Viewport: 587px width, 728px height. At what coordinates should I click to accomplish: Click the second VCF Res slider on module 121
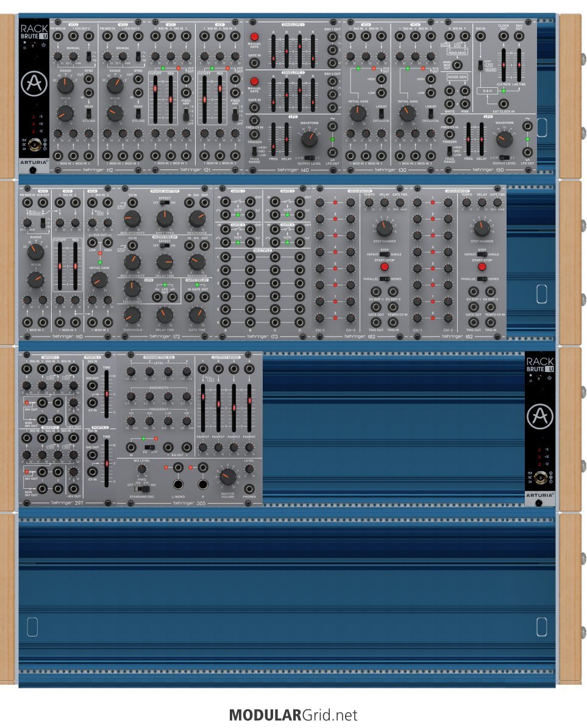pyautogui.click(x=220, y=99)
